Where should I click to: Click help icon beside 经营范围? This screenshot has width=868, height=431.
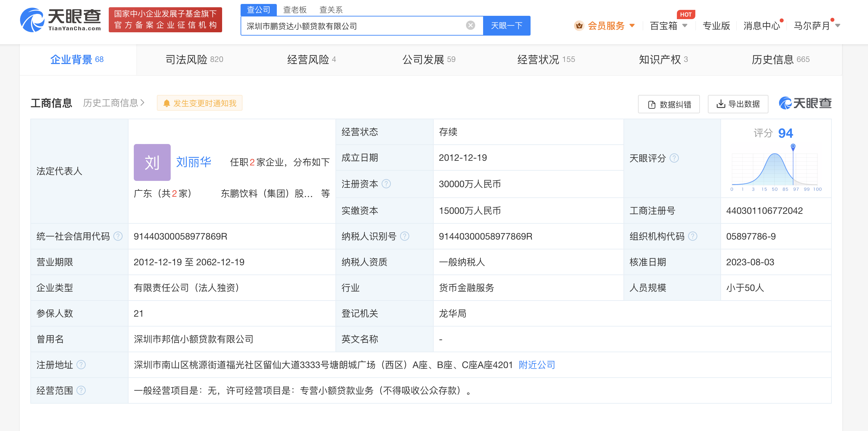(81, 390)
